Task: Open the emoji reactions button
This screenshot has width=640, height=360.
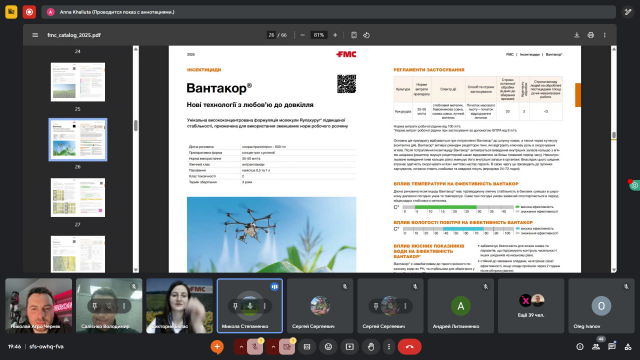Action: point(328,347)
